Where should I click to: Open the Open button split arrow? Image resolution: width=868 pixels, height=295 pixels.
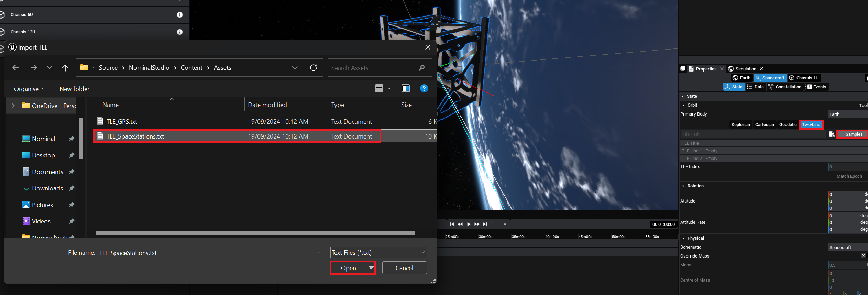371,268
